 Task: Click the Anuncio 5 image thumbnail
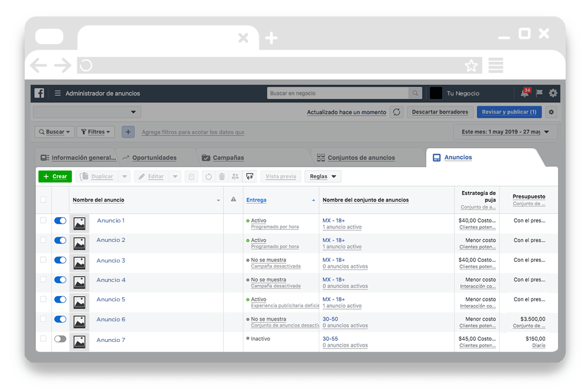click(x=79, y=303)
